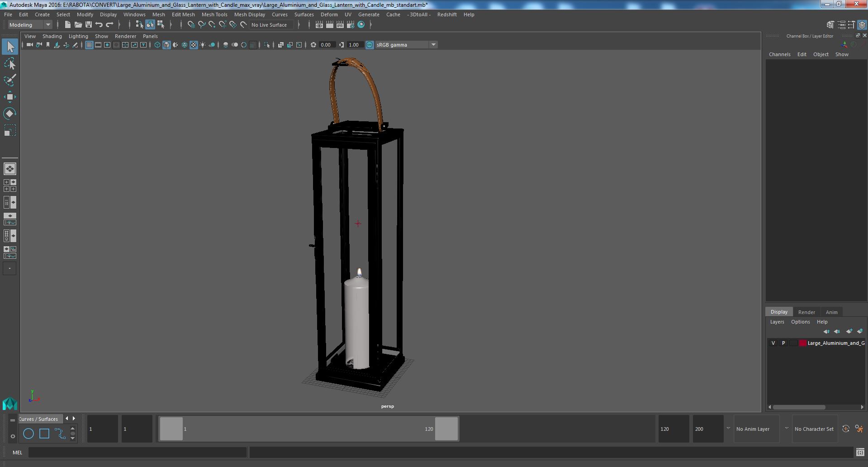868x467 pixels.
Task: Click the layer editor horizontal scrollbar
Action: (799, 407)
